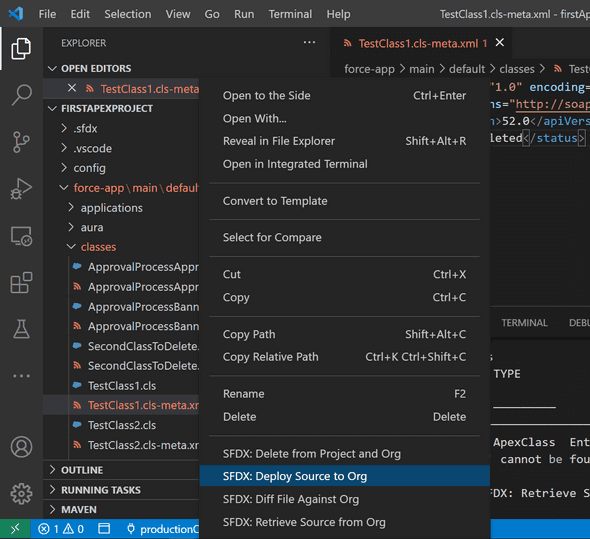Click the window layout icon in status bar
The height and width of the screenshot is (539, 590).
(x=104, y=529)
